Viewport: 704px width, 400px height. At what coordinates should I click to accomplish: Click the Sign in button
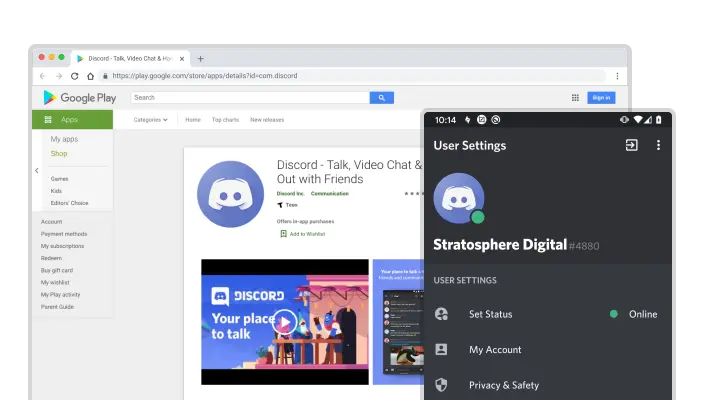(601, 97)
